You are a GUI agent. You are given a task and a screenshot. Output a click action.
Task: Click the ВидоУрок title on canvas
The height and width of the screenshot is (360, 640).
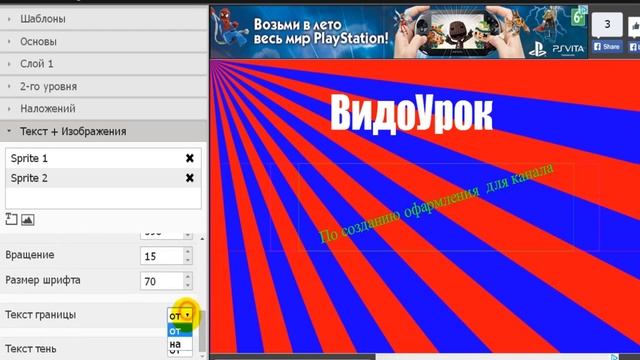[x=411, y=113]
